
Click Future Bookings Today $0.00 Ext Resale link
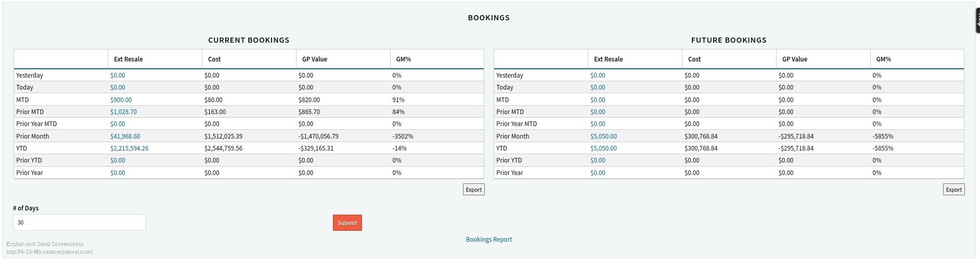pyautogui.click(x=598, y=88)
